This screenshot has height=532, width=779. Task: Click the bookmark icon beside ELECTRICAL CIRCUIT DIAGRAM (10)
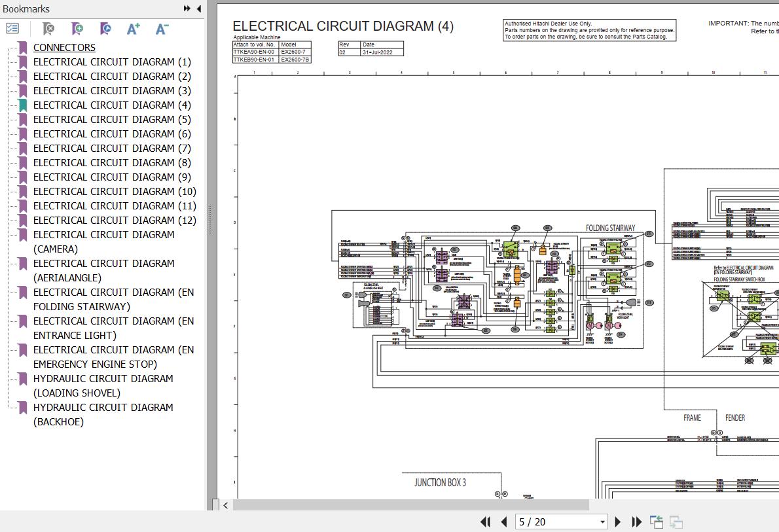point(23,192)
